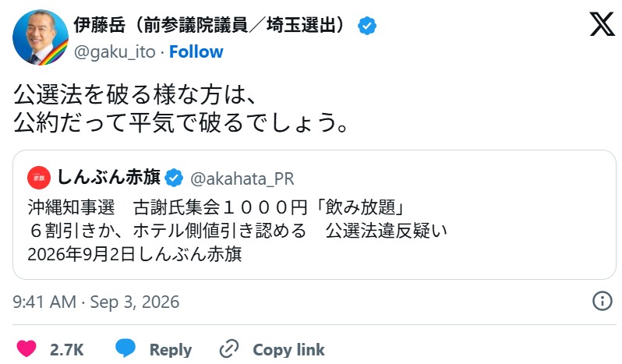
Task: Click the author's verified badge
Action: coord(367,27)
